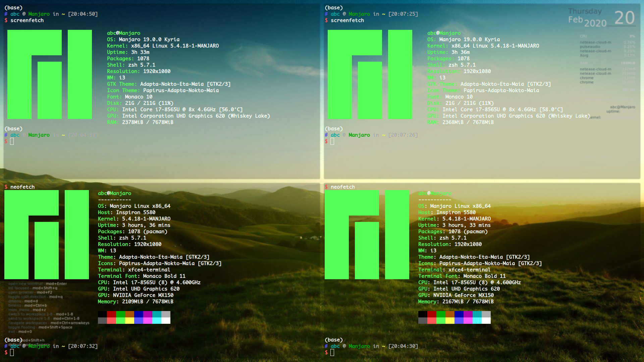Screen dimensions: 644x362
Task: Focus the cursor below the 20:07:32 prompt
Action: (12, 353)
